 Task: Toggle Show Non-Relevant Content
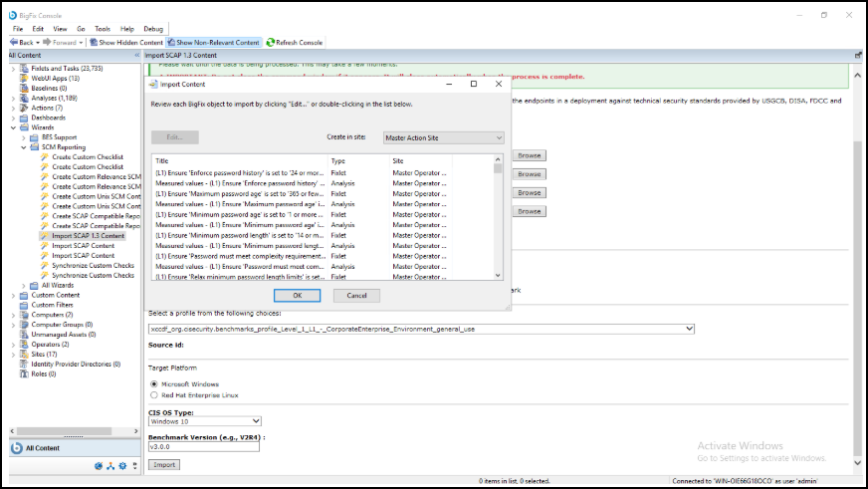coord(214,42)
